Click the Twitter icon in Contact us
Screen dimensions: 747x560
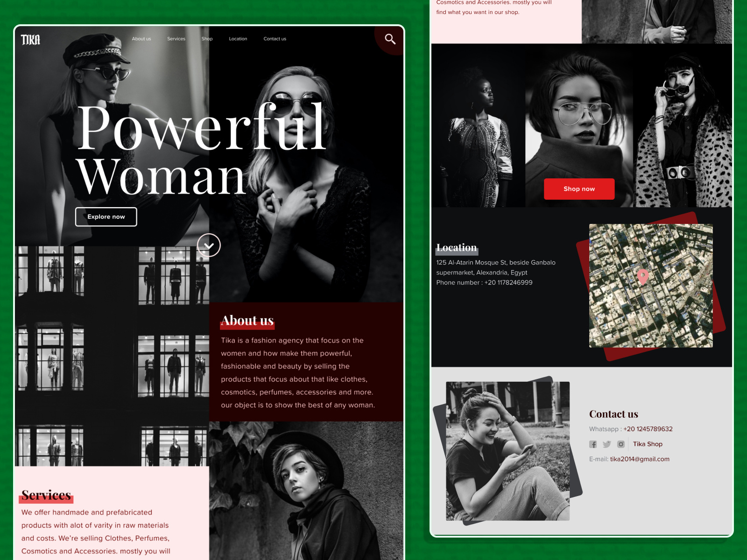coord(606,444)
